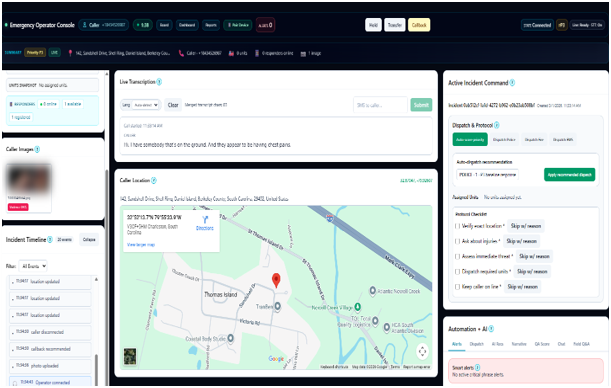Click View larger map link

(x=141, y=245)
